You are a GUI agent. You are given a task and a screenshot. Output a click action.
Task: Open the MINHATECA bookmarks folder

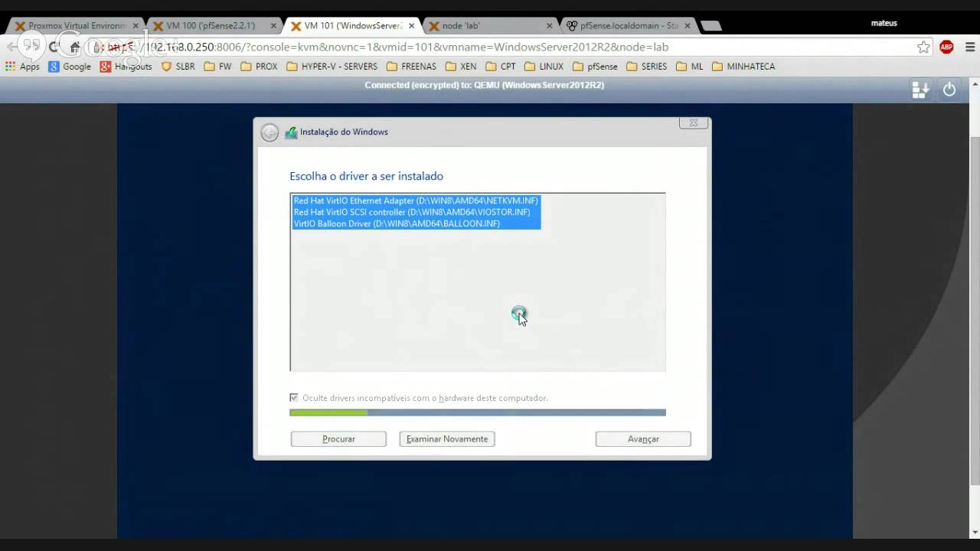tap(743, 67)
